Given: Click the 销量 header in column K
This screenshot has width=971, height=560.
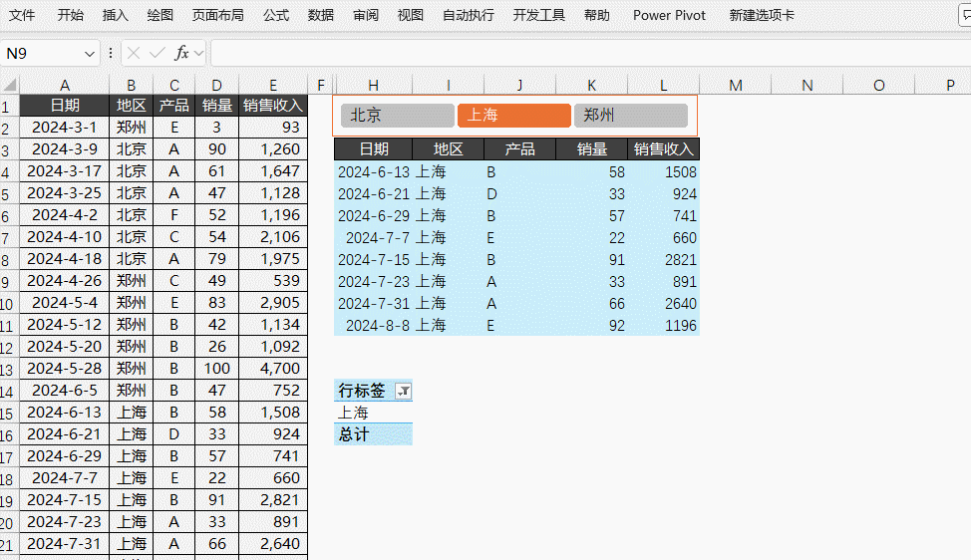Looking at the screenshot, I should pos(592,149).
